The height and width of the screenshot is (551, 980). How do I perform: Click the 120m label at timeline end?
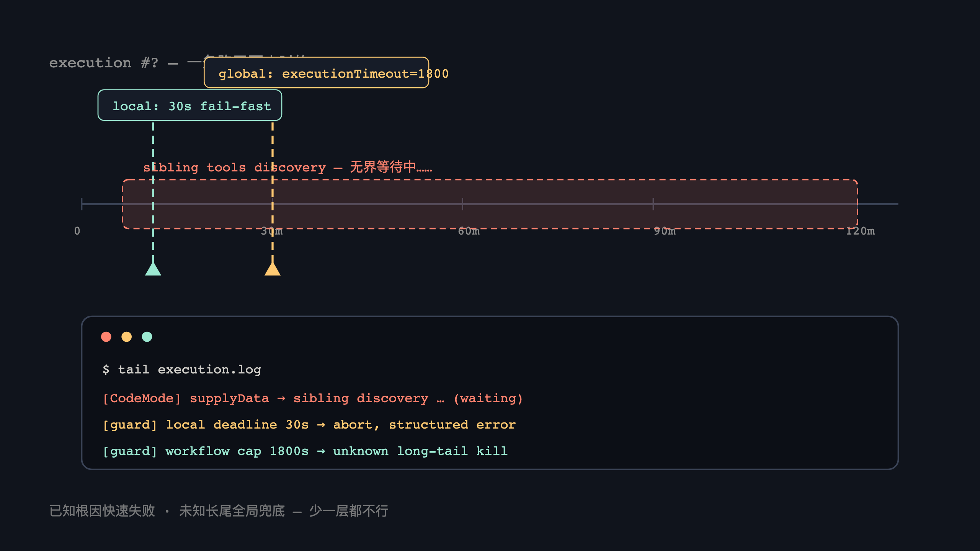point(860,231)
